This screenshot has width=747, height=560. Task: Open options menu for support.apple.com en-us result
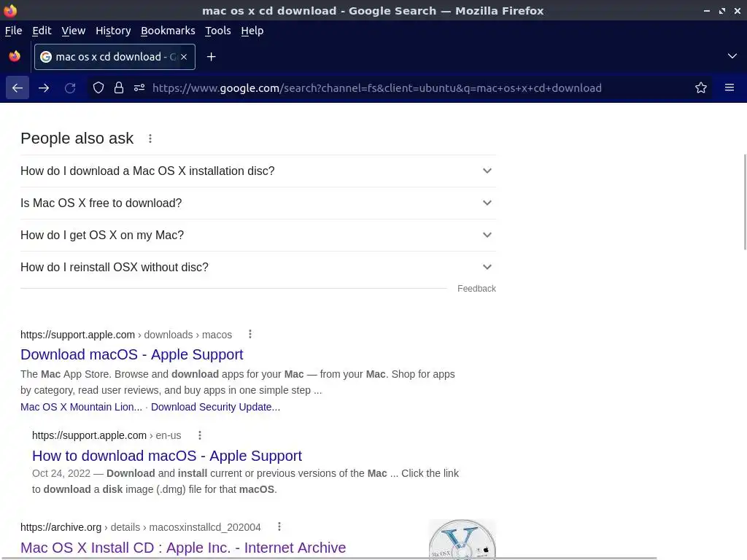pos(200,435)
